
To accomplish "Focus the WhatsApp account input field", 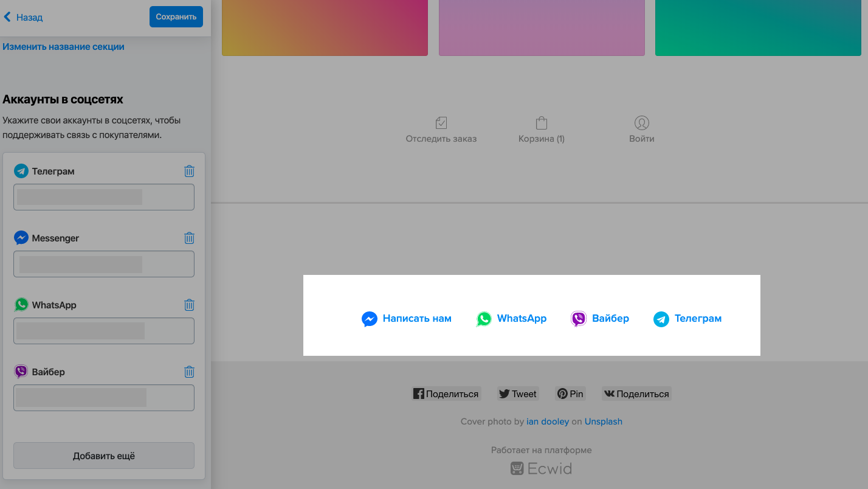I will [x=104, y=331].
